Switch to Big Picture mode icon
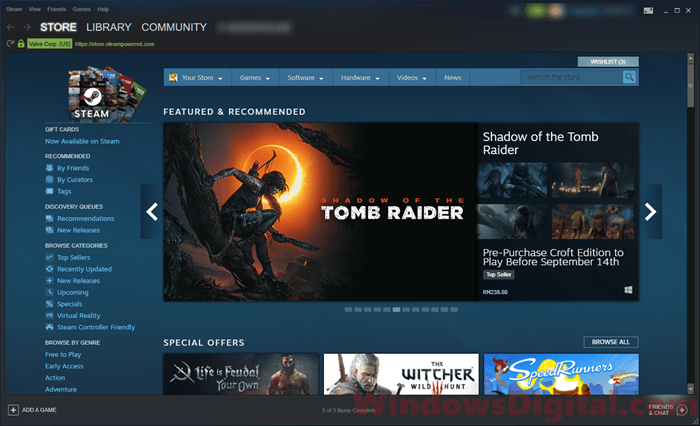700x426 pixels. click(648, 11)
